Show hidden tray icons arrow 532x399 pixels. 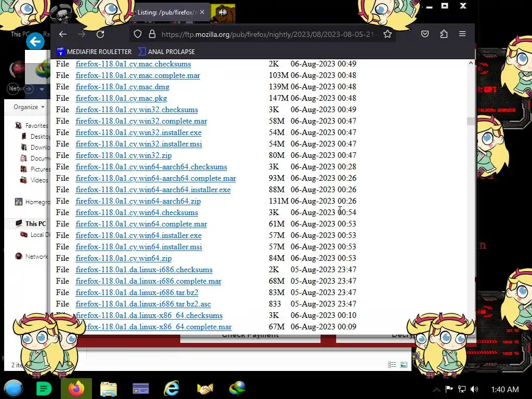pos(437,390)
